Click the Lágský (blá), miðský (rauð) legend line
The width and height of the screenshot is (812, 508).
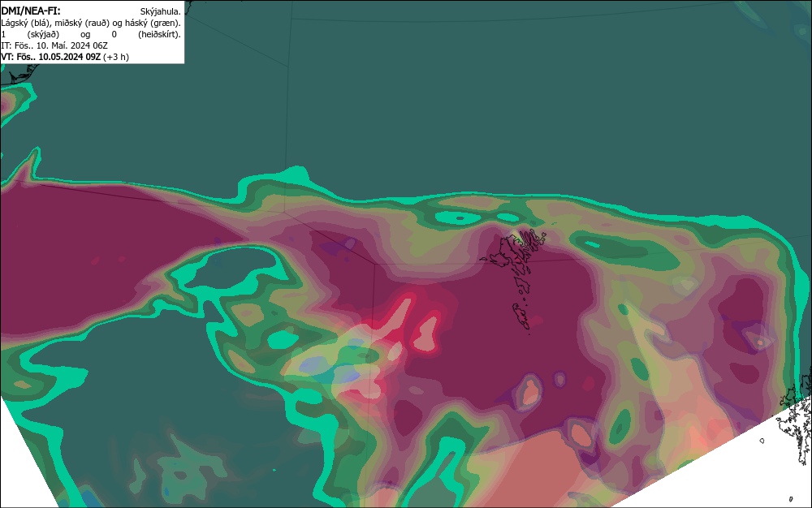click(x=91, y=23)
